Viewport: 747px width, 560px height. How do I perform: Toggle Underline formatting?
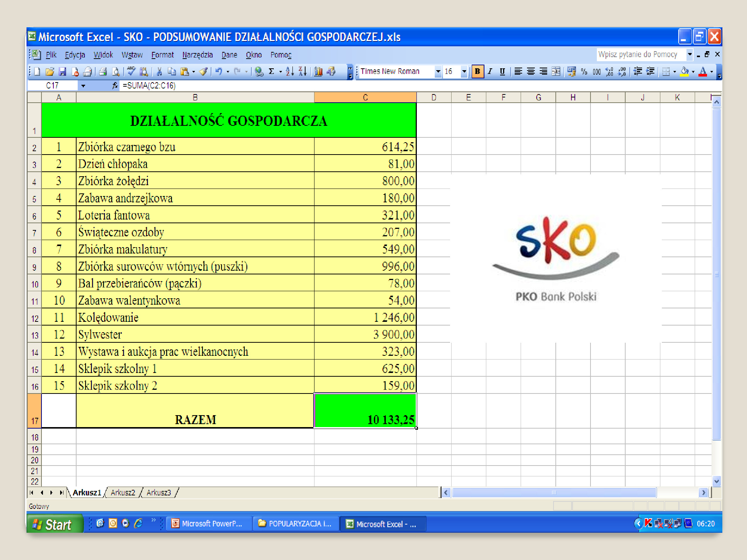point(502,71)
